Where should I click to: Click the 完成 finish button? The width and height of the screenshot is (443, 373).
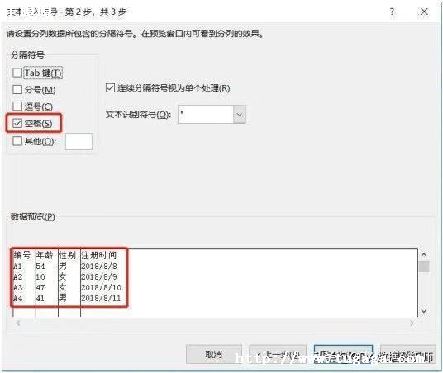[x=408, y=355]
